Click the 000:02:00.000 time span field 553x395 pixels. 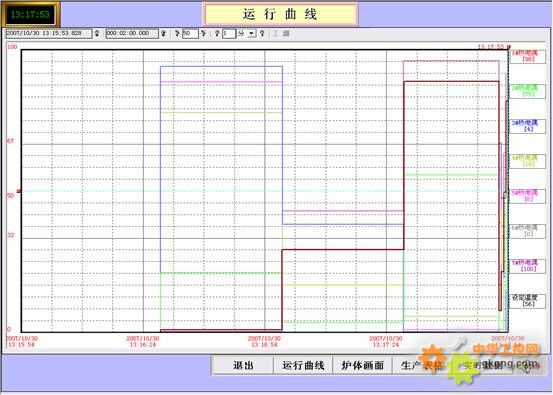[x=132, y=34]
